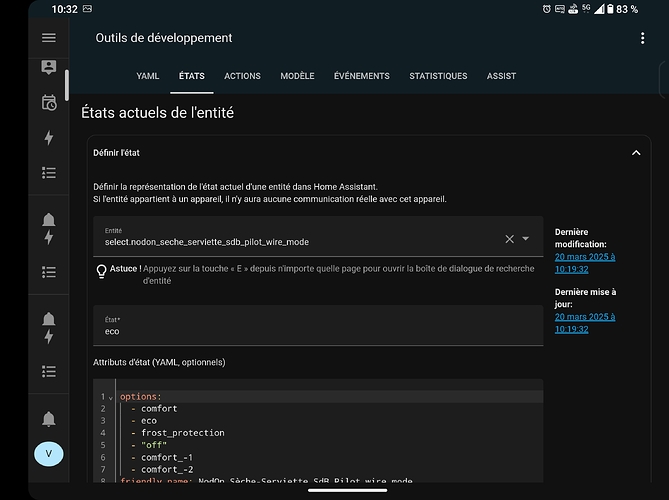Select the ÉTATS tab
This screenshot has width=669, height=500.
[x=192, y=76]
